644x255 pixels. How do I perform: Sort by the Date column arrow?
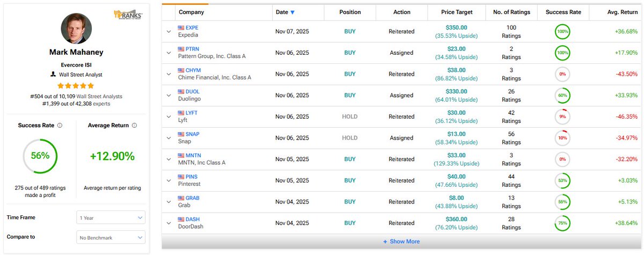click(292, 12)
